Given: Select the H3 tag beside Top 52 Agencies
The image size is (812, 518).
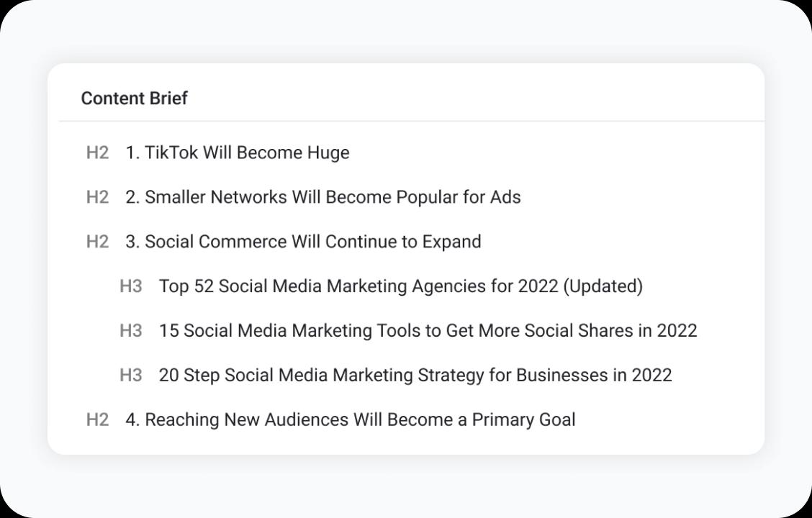Looking at the screenshot, I should tap(131, 286).
